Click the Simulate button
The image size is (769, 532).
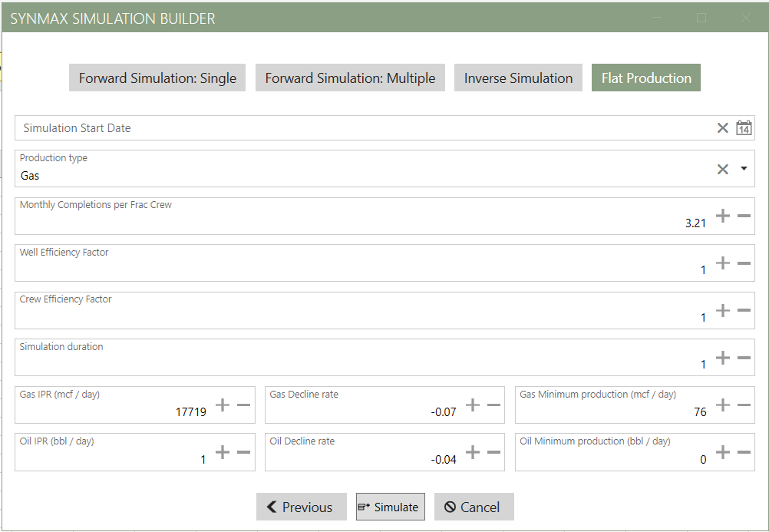tap(390, 507)
